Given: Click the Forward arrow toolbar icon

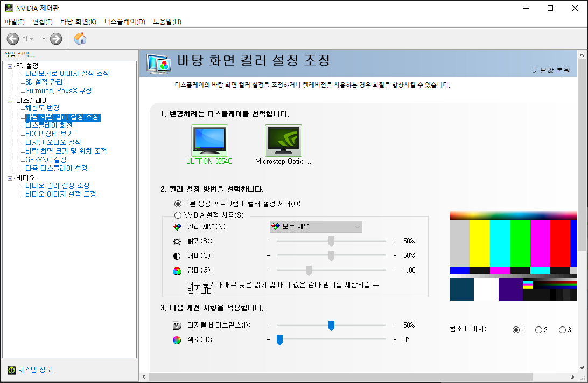Looking at the screenshot, I should point(56,39).
